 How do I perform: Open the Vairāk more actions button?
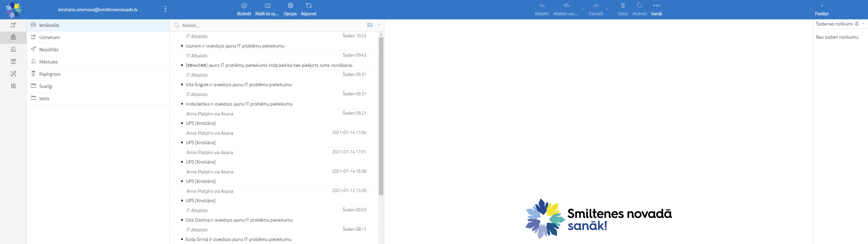click(x=656, y=9)
